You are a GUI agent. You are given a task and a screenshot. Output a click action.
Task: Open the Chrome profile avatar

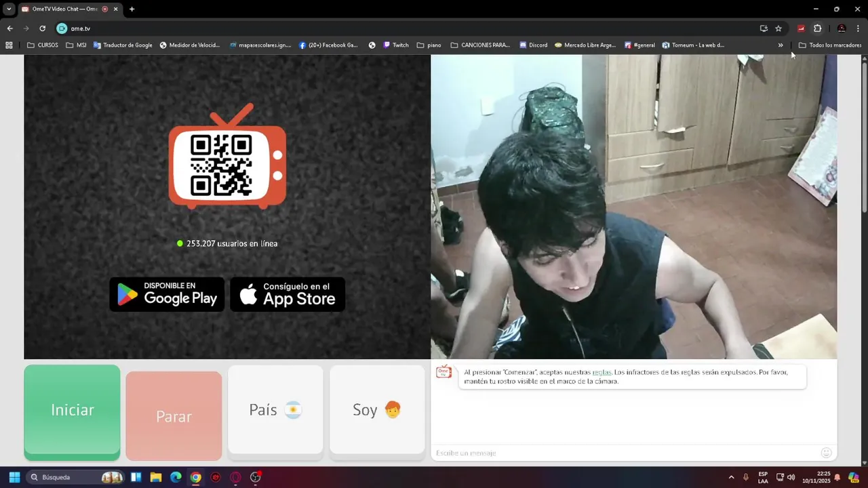coord(842,28)
